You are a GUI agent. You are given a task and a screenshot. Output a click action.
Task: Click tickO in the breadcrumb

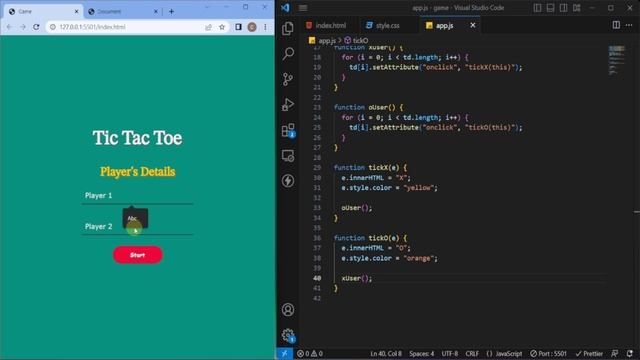pyautogui.click(x=360, y=40)
